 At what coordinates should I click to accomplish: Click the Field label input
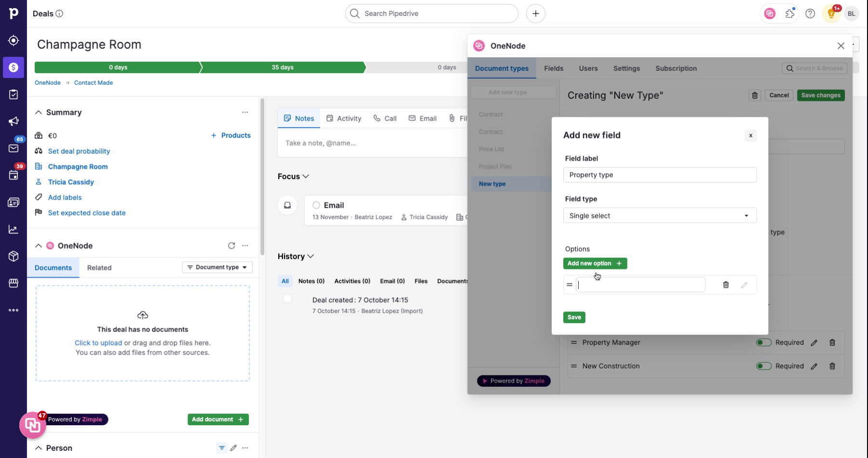660,175
